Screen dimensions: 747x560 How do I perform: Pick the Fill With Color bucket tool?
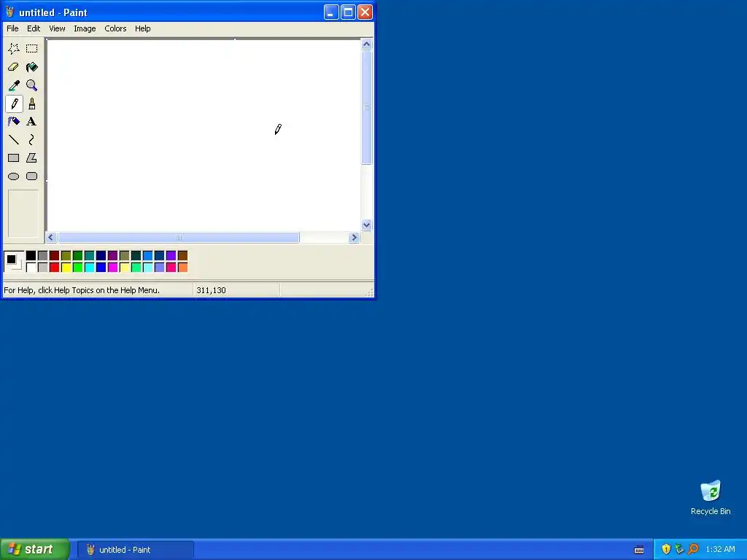32,67
